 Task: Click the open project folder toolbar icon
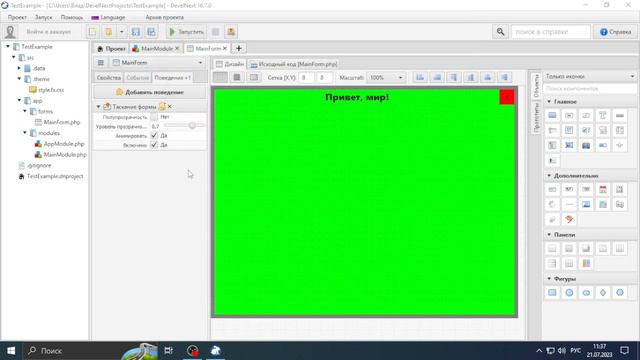point(109,32)
